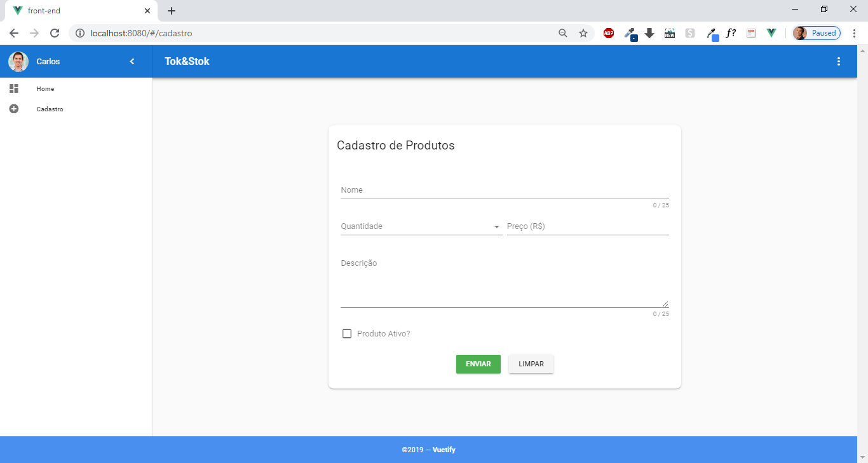Open a new browser tab
The image size is (868, 463).
click(x=172, y=11)
